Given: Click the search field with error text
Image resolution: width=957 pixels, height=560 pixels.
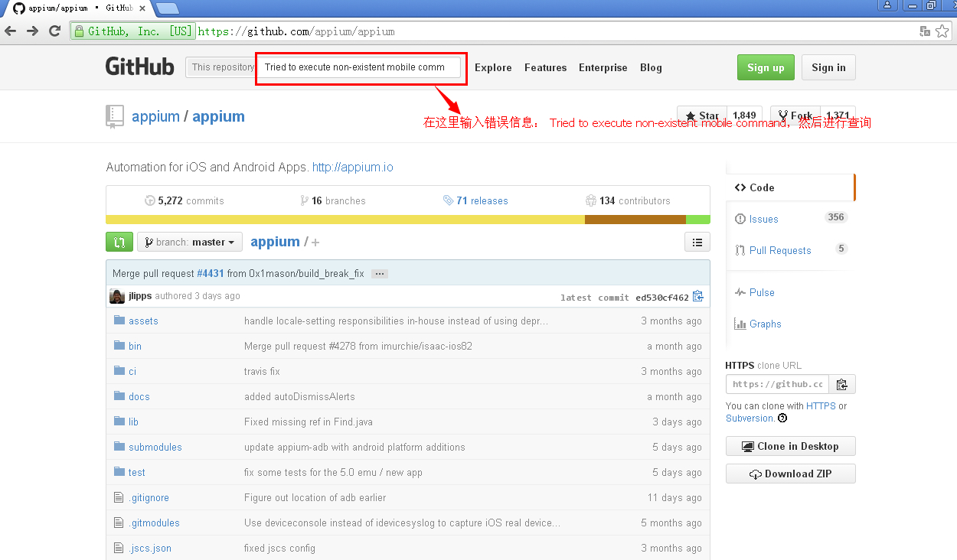Looking at the screenshot, I should (x=360, y=67).
